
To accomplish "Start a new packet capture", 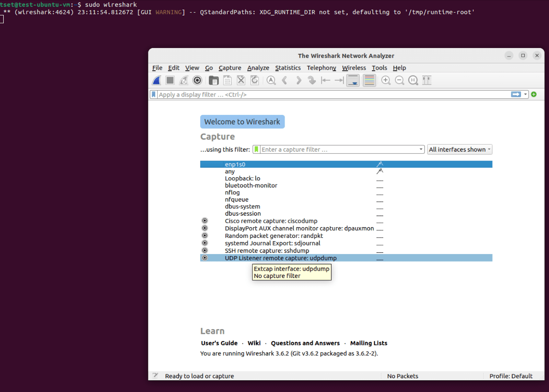I will [156, 80].
